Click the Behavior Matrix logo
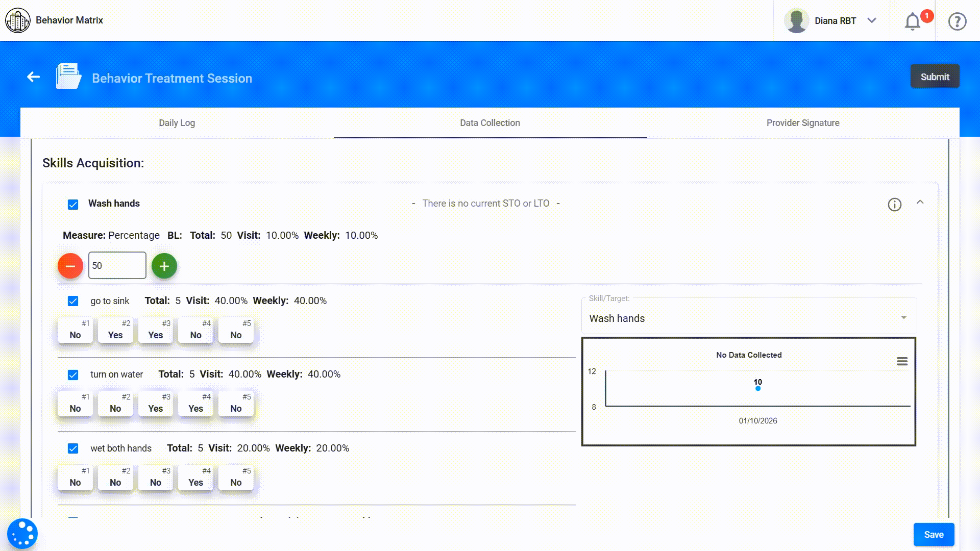The width and height of the screenshot is (980, 551). [18, 20]
